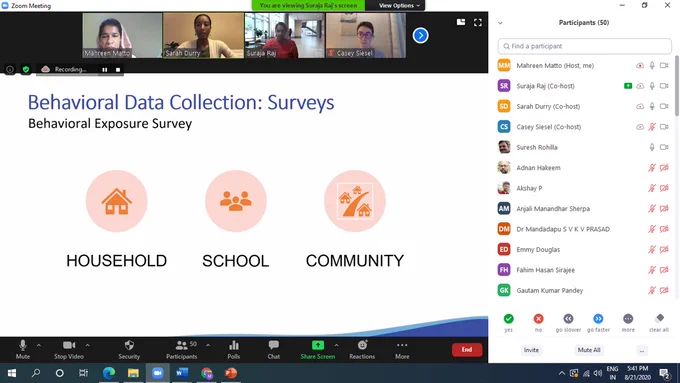
Task: Collapse the Participants panel chevron
Action: 500,23
